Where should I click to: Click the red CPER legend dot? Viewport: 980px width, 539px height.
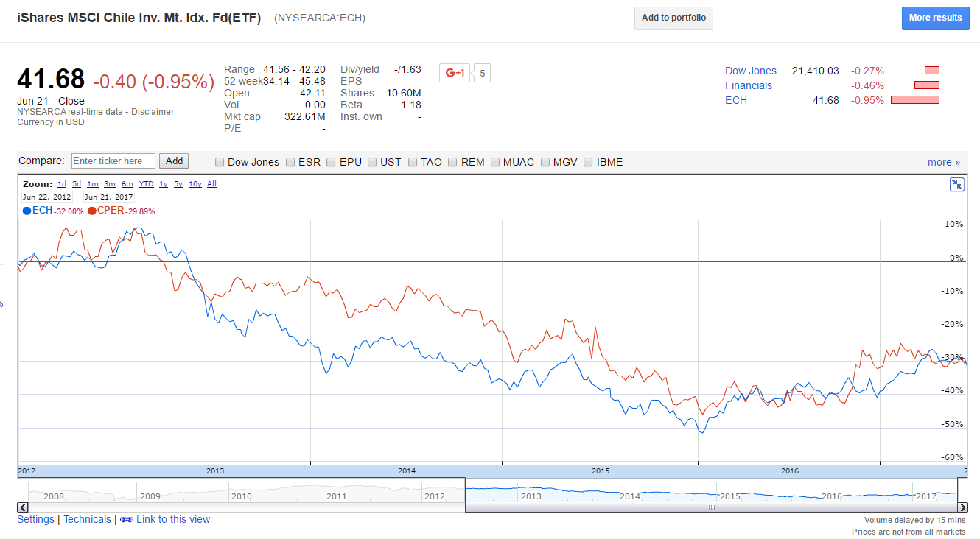pyautogui.click(x=92, y=211)
